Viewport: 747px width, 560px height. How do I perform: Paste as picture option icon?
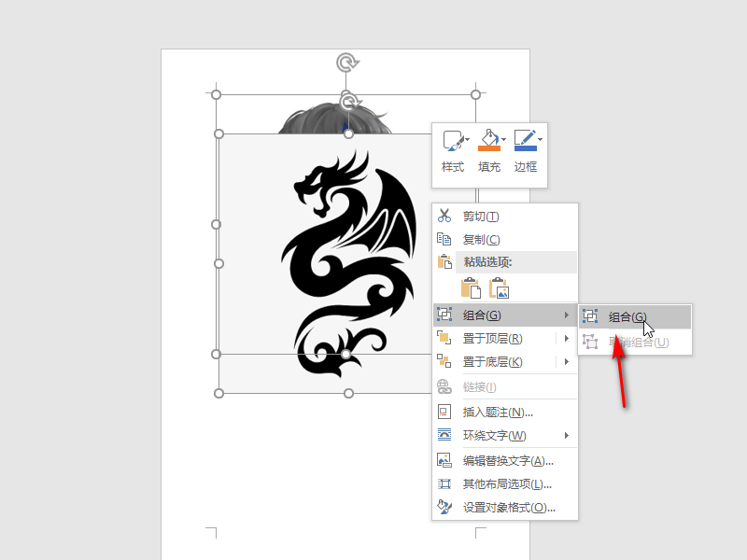[500, 288]
